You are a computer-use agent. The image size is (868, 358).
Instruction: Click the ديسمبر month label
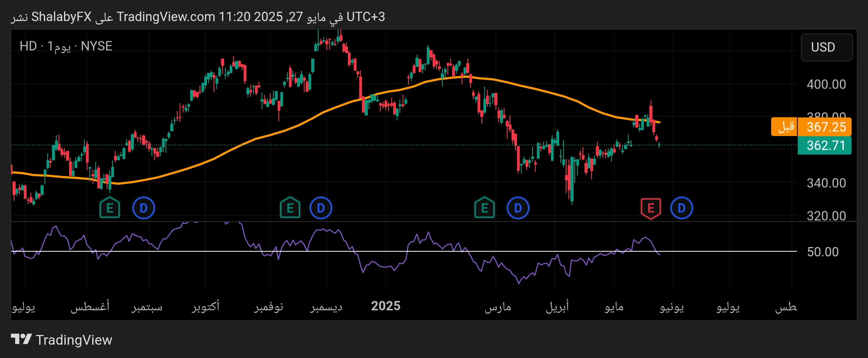(x=326, y=307)
